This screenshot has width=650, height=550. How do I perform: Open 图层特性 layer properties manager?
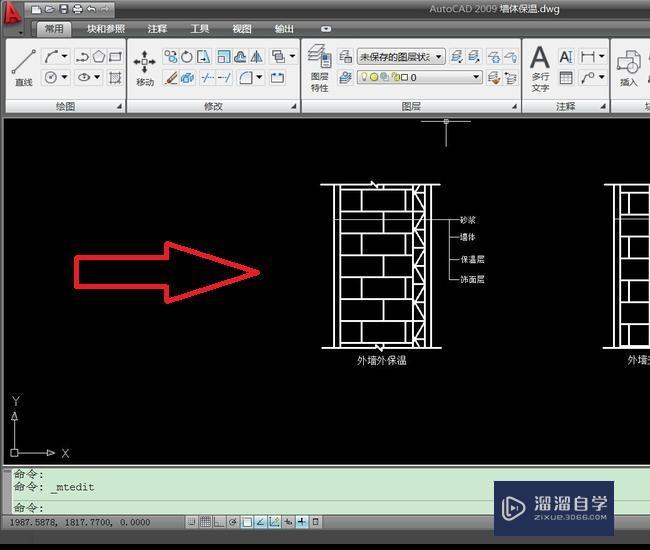[x=320, y=68]
